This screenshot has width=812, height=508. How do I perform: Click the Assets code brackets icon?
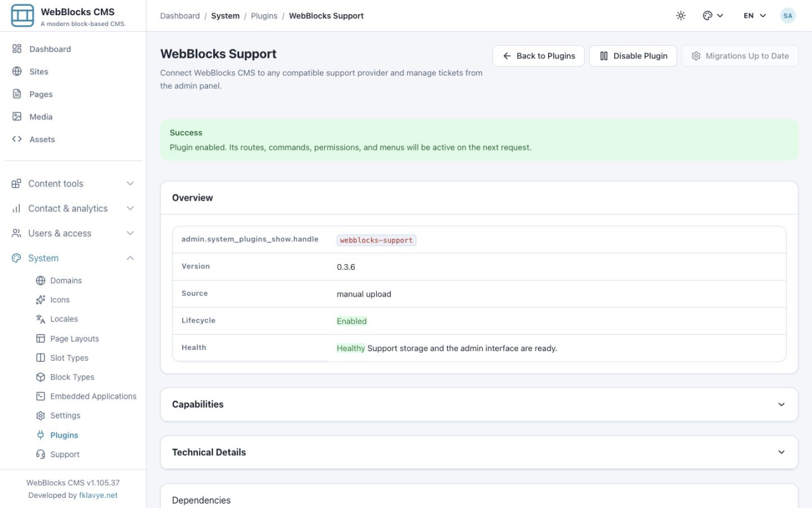[17, 139]
